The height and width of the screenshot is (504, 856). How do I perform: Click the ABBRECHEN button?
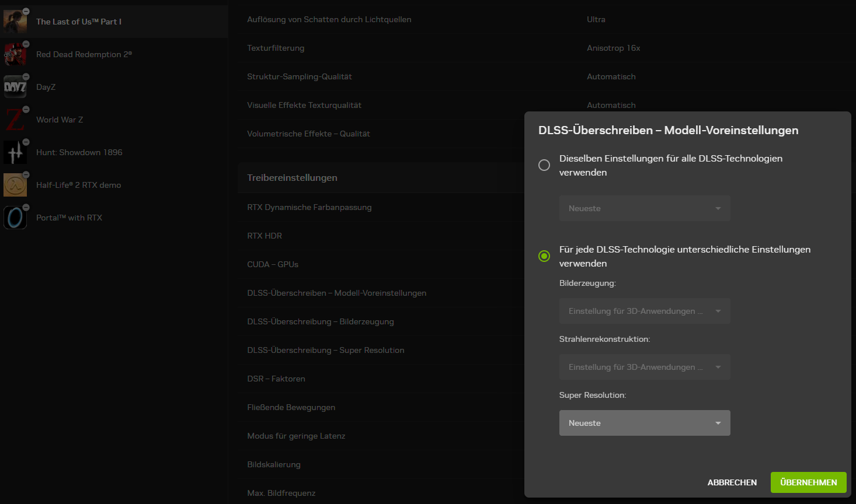click(x=732, y=482)
